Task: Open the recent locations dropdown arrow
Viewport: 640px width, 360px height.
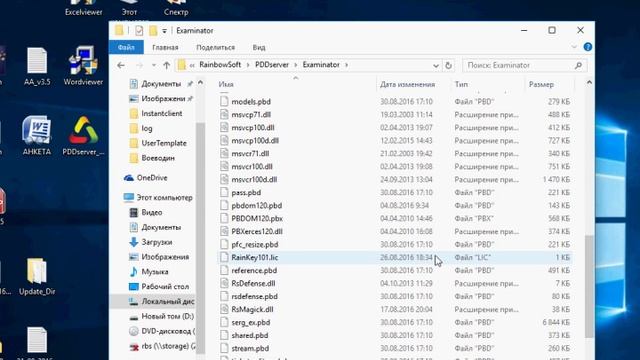Action: (153, 65)
